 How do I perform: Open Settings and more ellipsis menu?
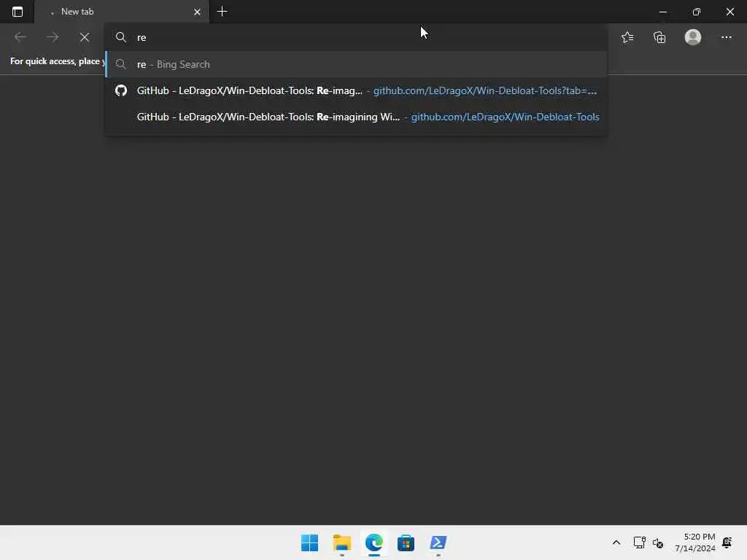point(726,37)
